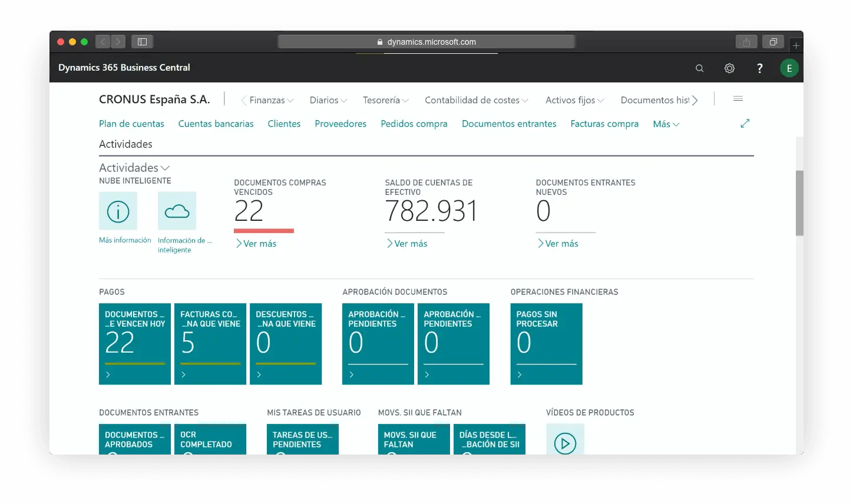Screen dimensions: 853x504
Task: Play the Vídeos de productos icon
Action: [x=565, y=442]
